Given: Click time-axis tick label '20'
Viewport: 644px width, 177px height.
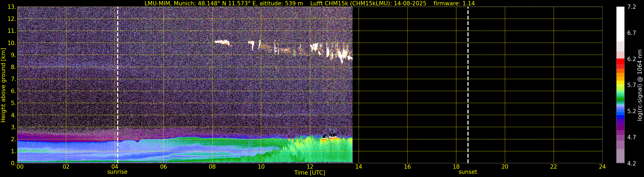Looking at the screenshot, I should pos(505,167).
